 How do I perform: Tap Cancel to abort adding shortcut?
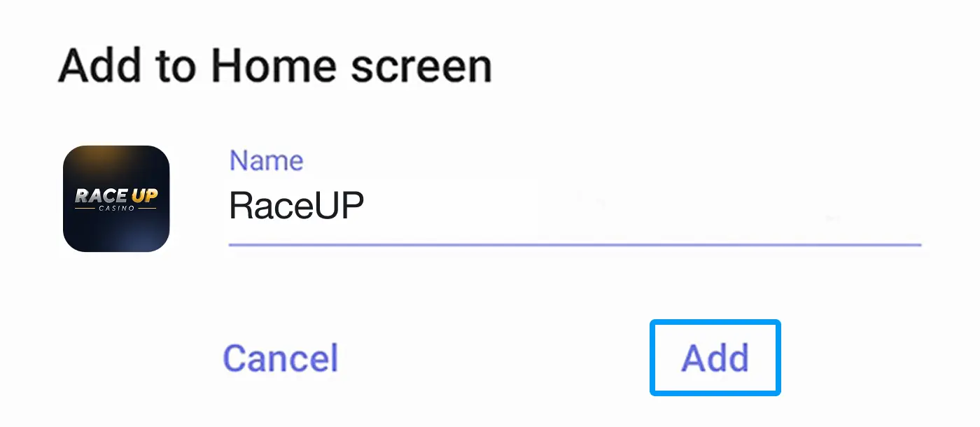280,357
